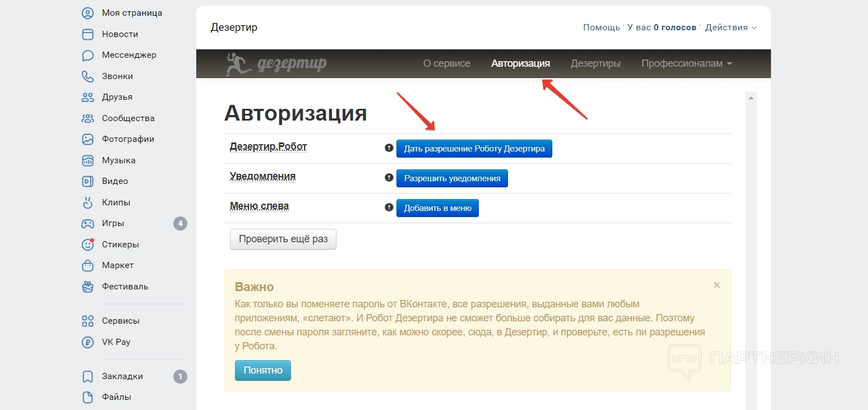This screenshot has height=410, width=868.
Task: Open Стикеры in sidebar
Action: point(121,245)
